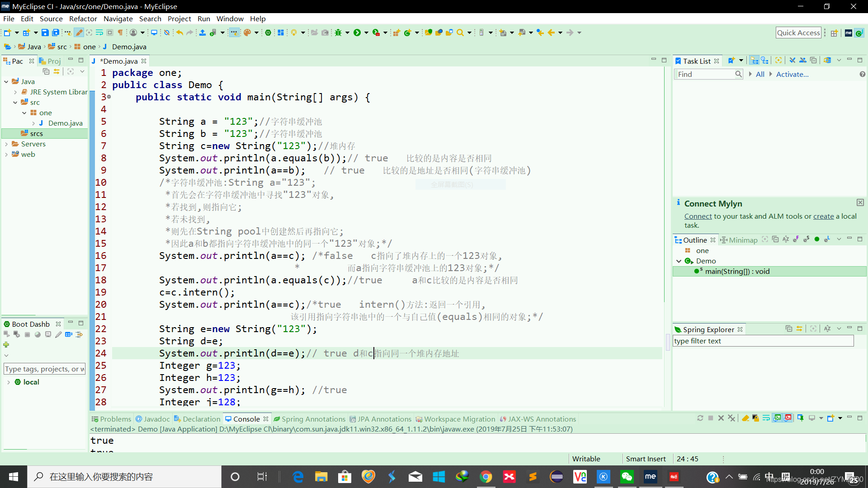Toggle Focus on Workweek in Task List
Viewport: 868px width, 488px height.
[x=778, y=61]
